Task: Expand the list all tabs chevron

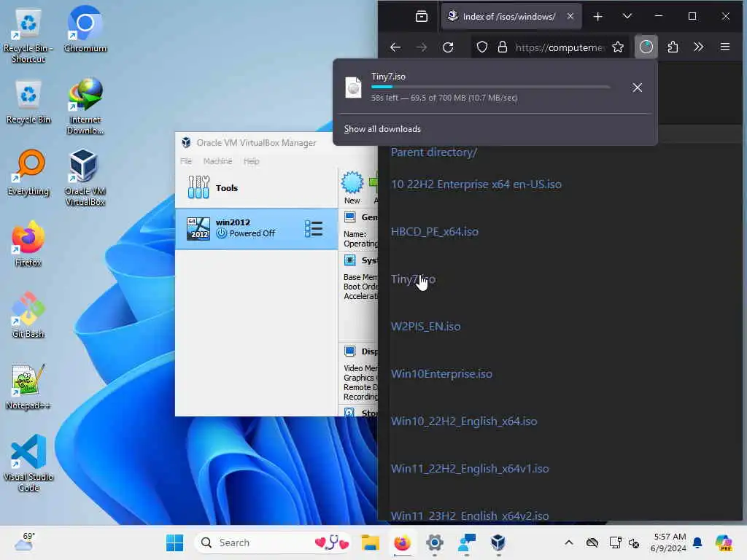Action: (627, 17)
